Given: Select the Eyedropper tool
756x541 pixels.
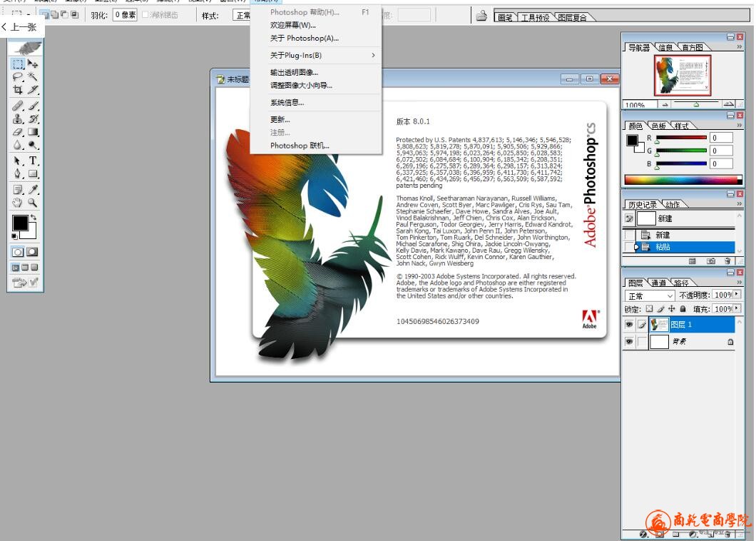Looking at the screenshot, I should [33, 190].
